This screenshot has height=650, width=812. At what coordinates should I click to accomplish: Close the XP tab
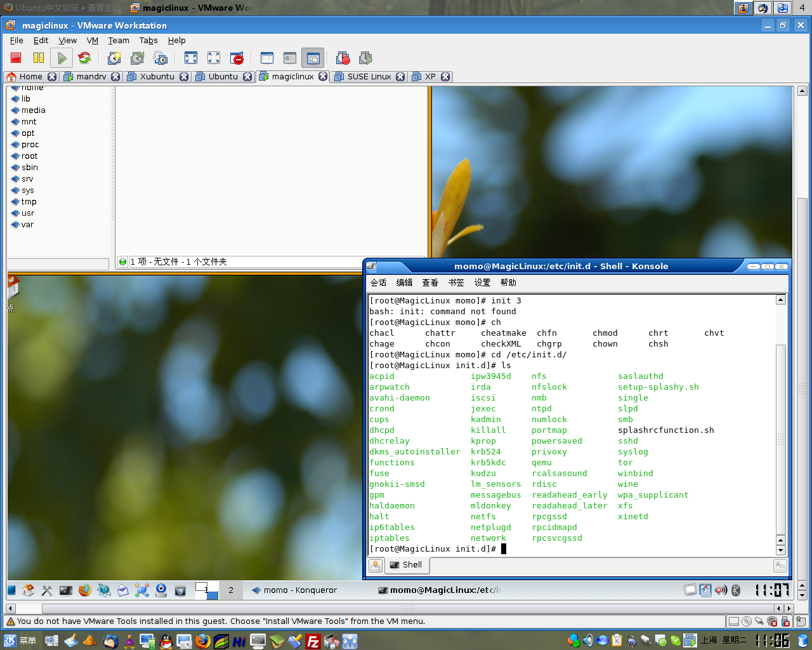(445, 77)
